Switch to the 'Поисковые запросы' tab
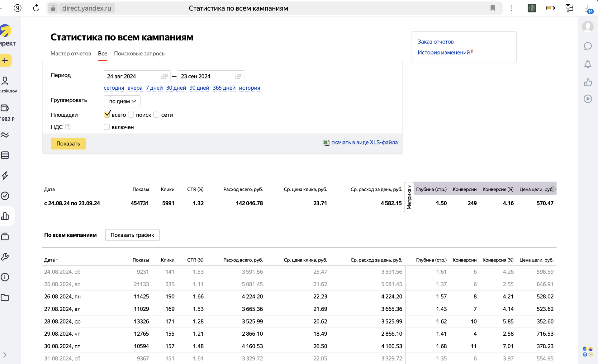 click(x=140, y=54)
